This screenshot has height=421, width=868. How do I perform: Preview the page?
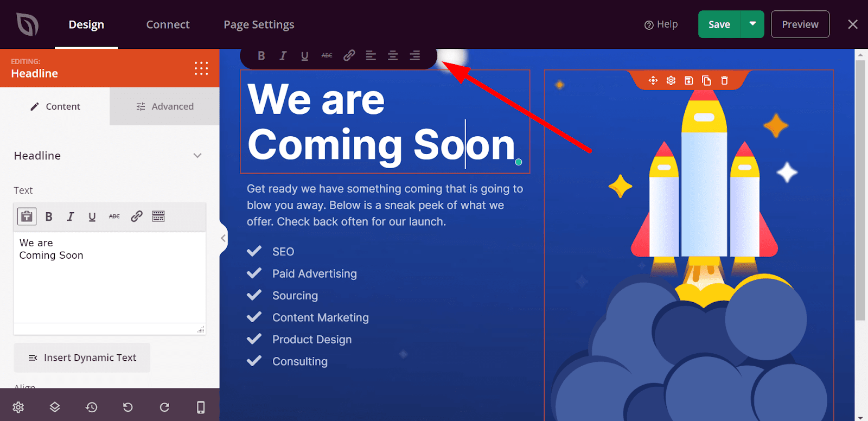800,24
